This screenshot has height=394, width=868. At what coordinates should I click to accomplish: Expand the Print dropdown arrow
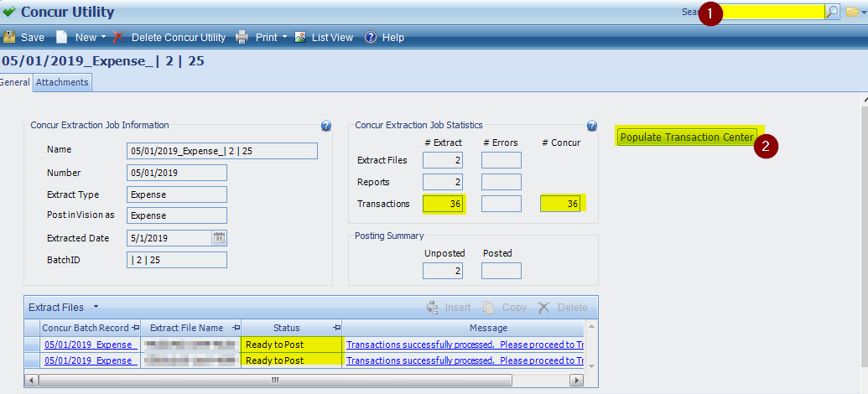(x=284, y=37)
